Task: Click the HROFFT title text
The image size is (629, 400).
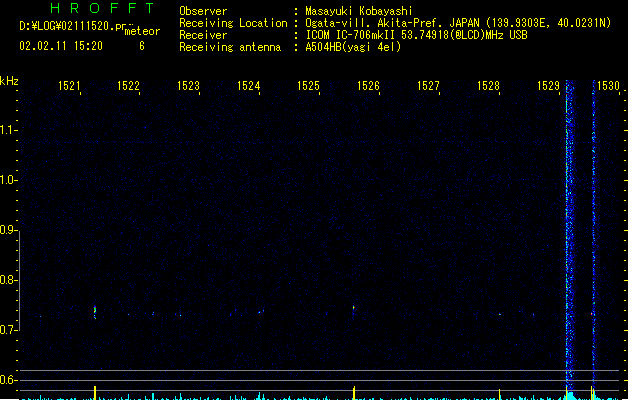Action: tap(102, 8)
